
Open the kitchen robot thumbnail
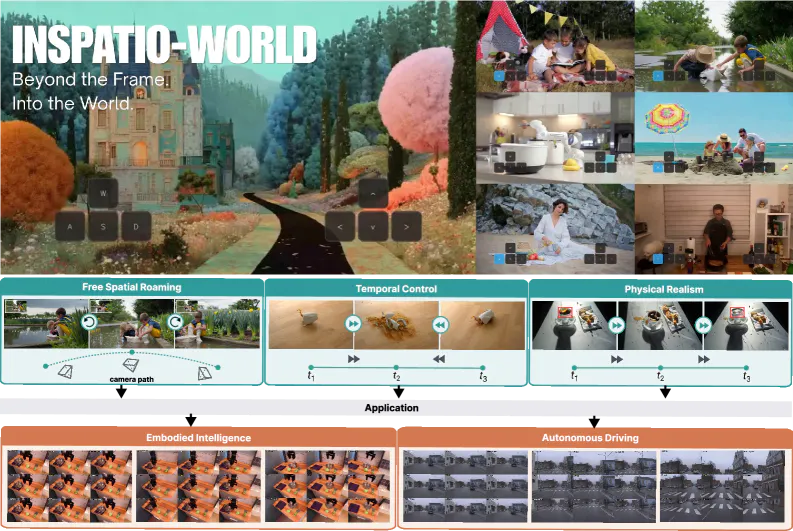pyautogui.click(x=555, y=138)
